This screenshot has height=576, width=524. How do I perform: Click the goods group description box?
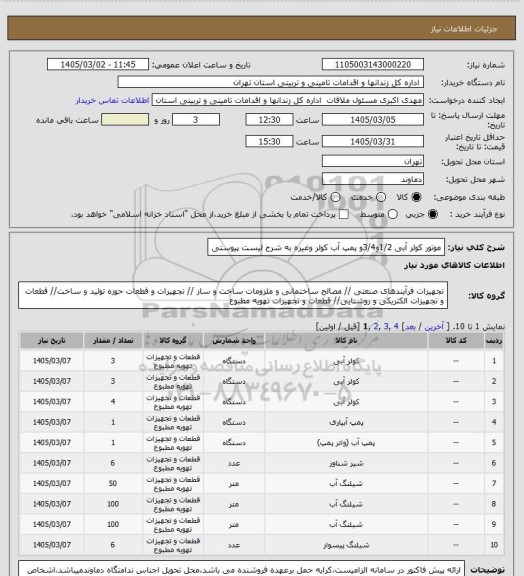(x=233, y=295)
